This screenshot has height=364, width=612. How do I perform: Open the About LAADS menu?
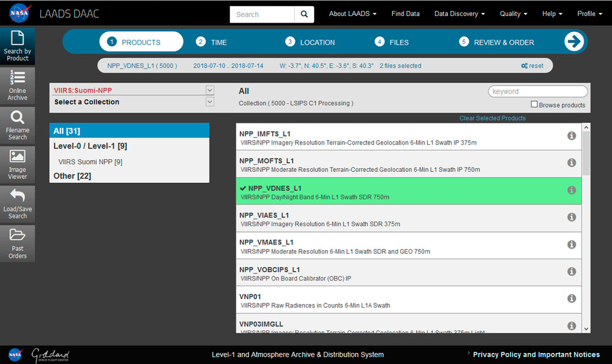point(353,13)
